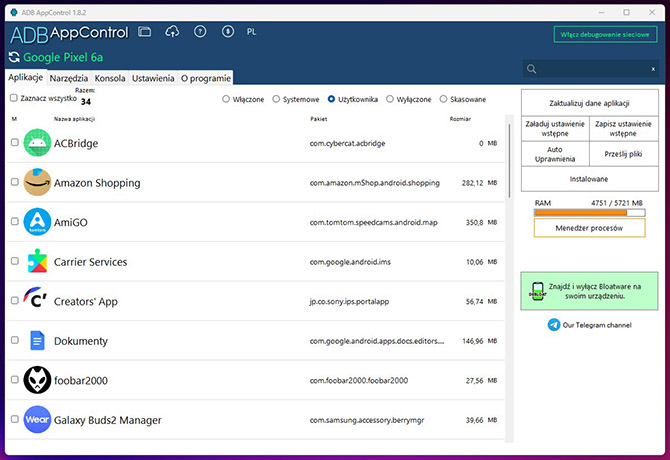Click Zapisz ustawienie wstępne button

point(623,129)
